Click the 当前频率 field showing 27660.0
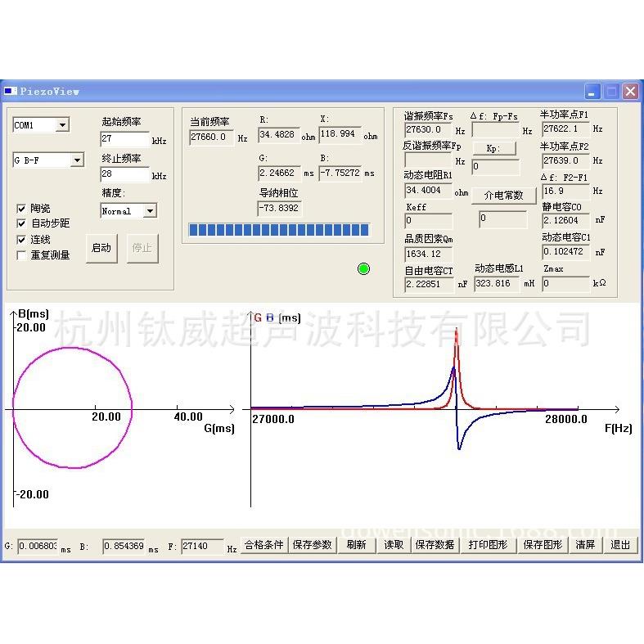Screen dimensions: 644x644 coord(211,137)
